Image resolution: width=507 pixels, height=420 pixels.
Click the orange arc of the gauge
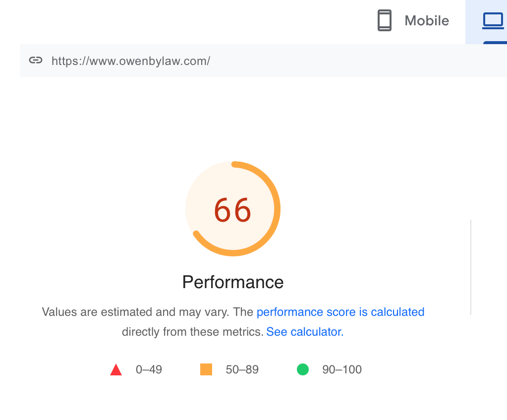[277, 209]
